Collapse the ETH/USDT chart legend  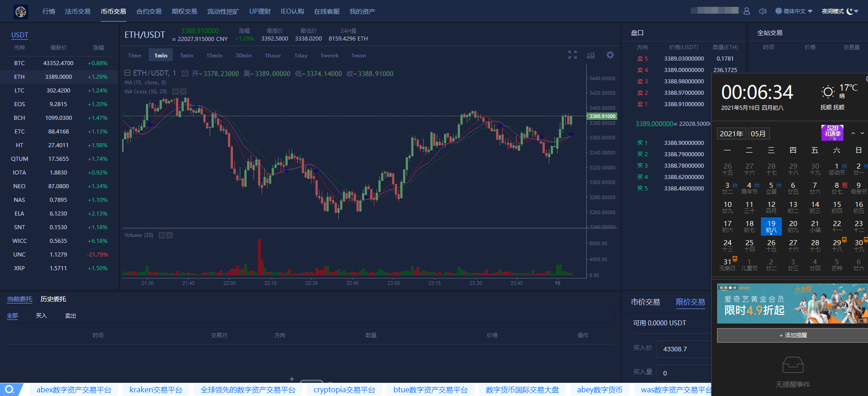[128, 73]
